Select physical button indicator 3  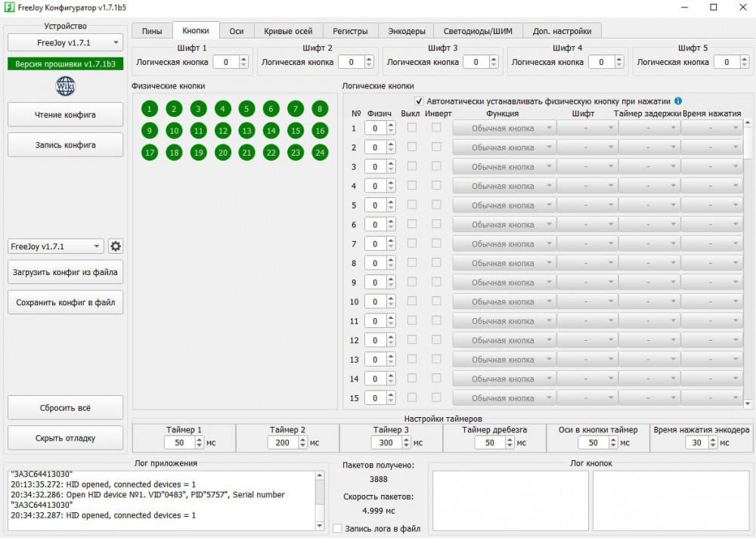pos(198,109)
